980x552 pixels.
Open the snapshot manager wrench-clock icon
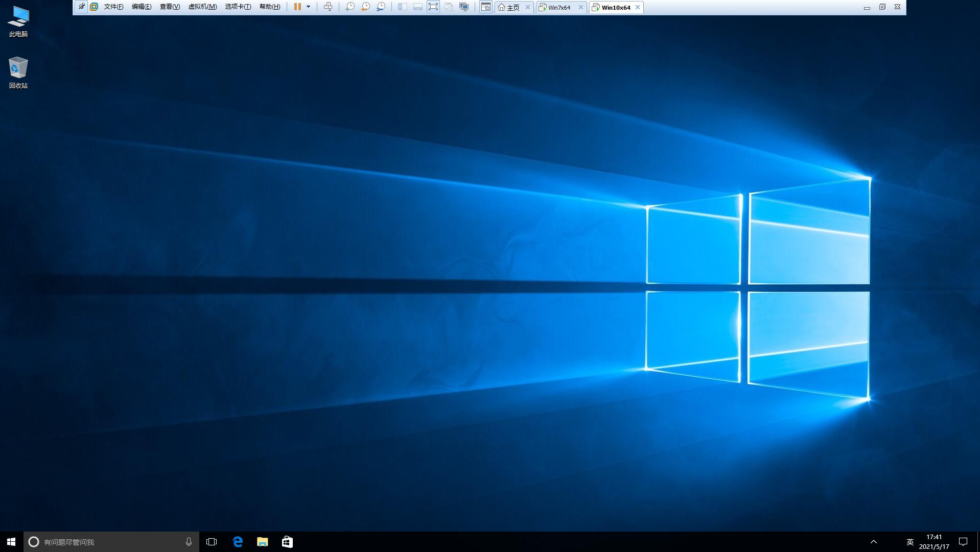coord(381,7)
